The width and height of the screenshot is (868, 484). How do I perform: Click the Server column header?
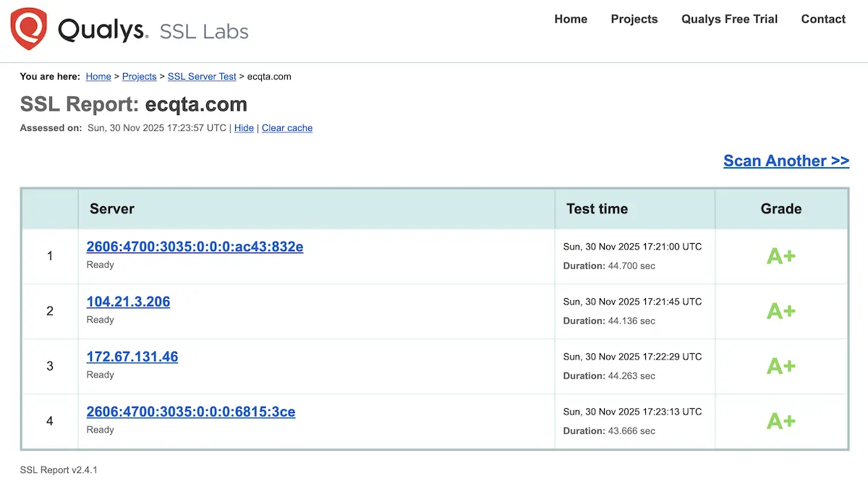(x=111, y=208)
